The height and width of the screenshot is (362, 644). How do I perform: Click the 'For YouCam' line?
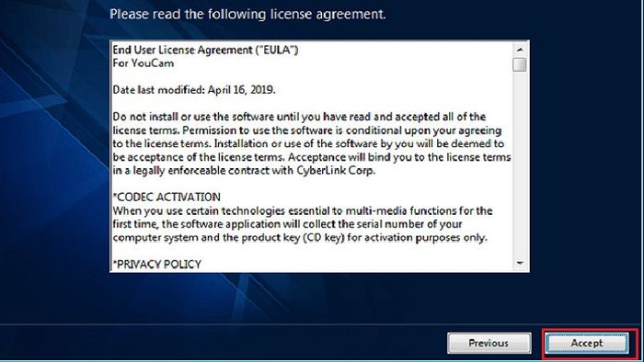coord(144,63)
